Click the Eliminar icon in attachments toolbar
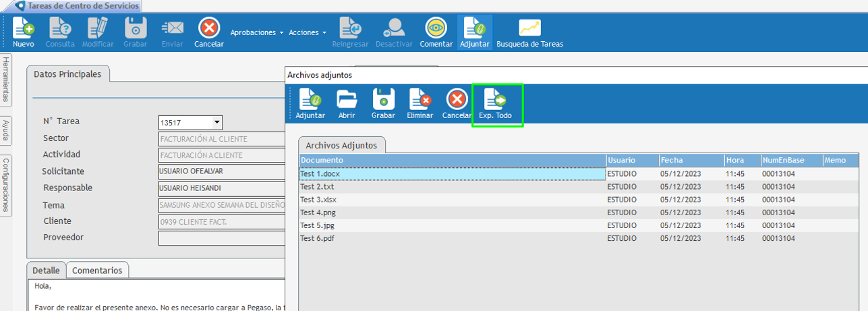This screenshot has width=868, height=311. point(420,101)
